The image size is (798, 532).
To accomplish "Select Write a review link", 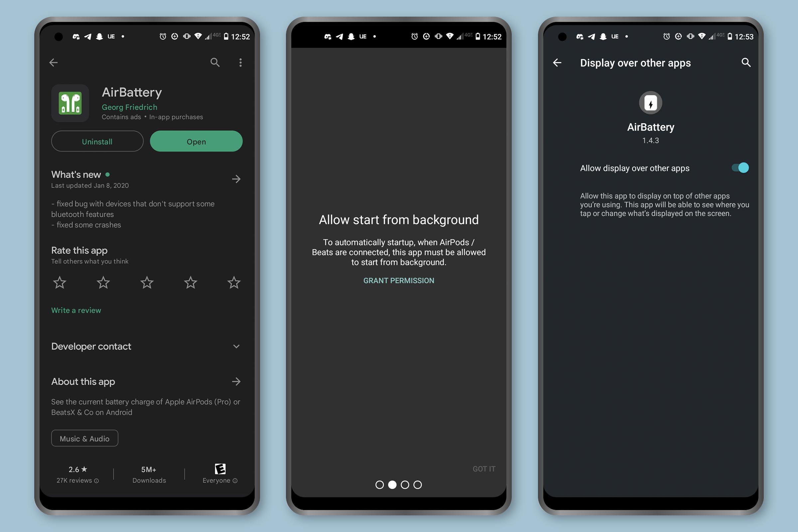I will [x=76, y=310].
